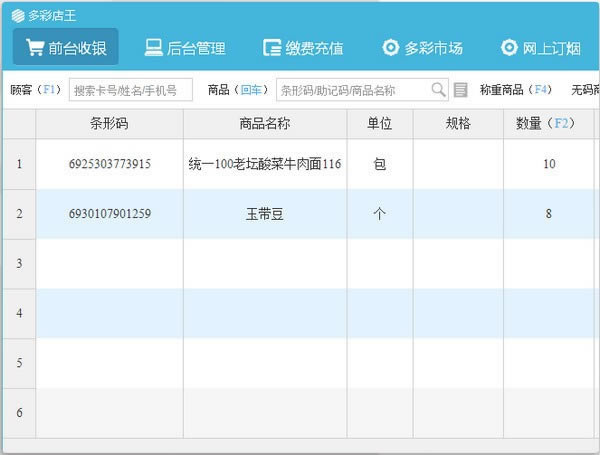Click the laptop icon for 后台管理

(153, 48)
